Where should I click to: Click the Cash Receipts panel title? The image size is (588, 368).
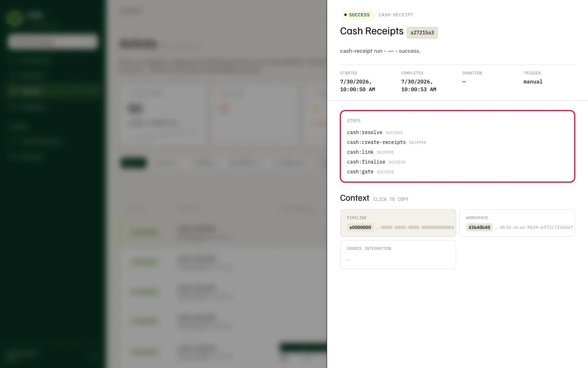[x=372, y=31]
